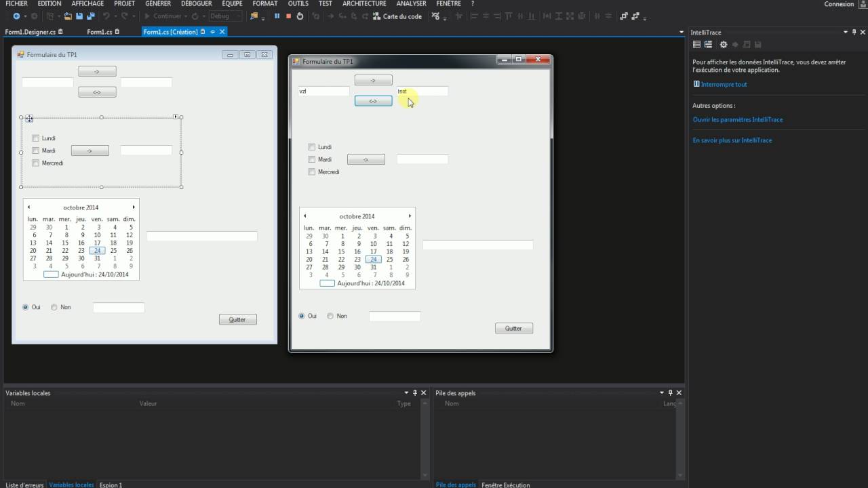Pin the IntelliTrace panel

tap(854, 32)
